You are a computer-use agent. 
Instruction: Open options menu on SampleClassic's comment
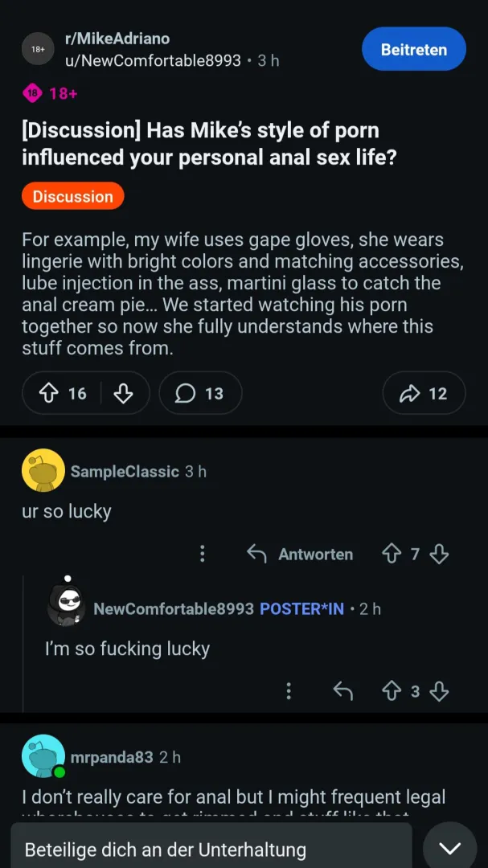(203, 554)
